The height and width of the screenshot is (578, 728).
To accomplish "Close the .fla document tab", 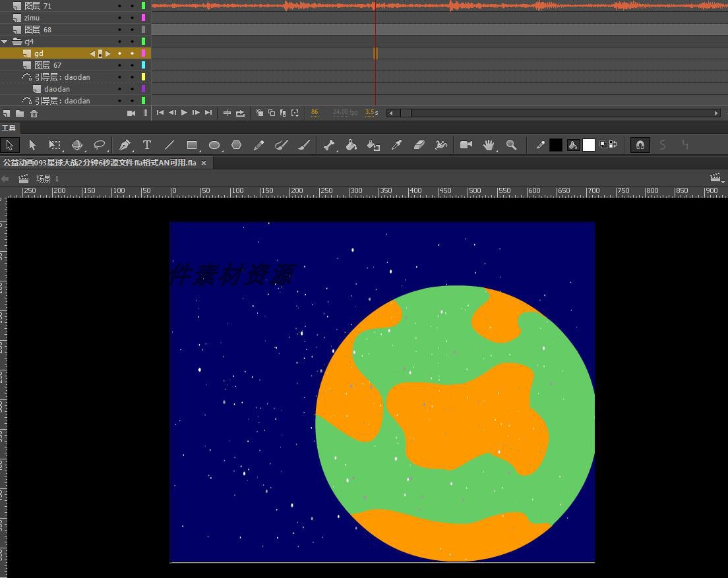I will (203, 163).
